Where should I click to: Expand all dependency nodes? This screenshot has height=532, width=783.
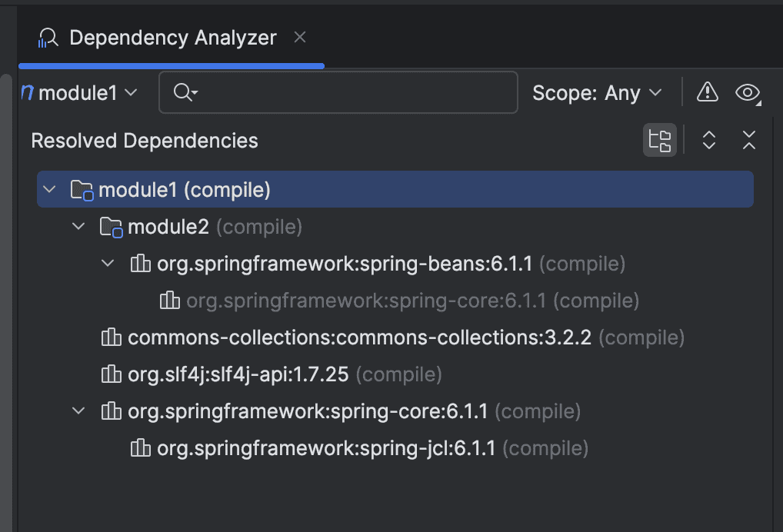coord(709,140)
